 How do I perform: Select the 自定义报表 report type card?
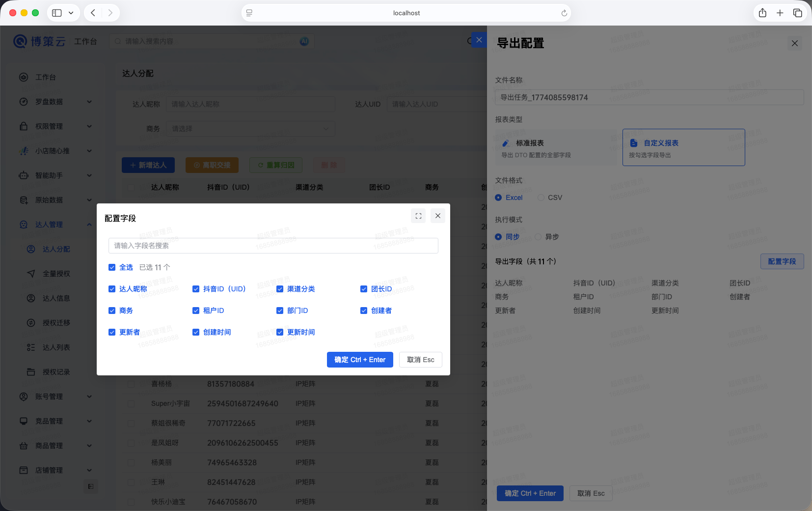(684, 147)
